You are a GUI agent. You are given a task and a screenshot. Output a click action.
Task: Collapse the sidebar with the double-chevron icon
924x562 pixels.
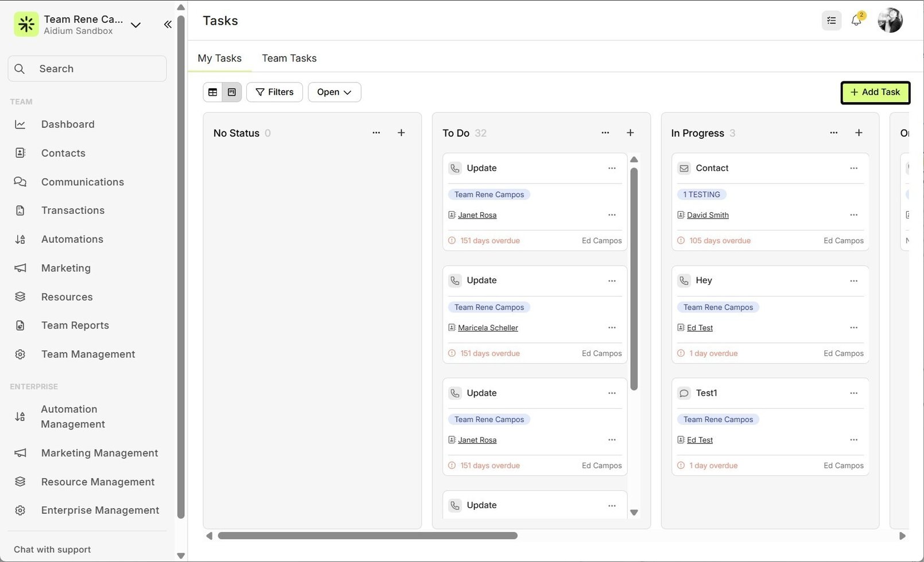click(168, 24)
